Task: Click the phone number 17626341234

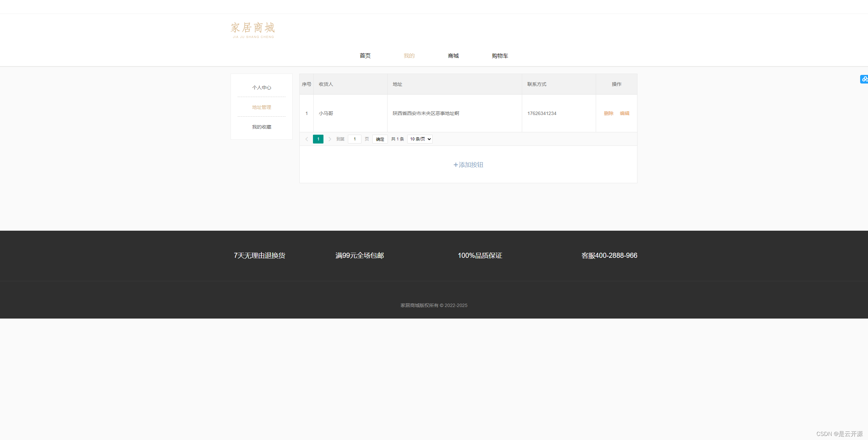Action: pyautogui.click(x=542, y=113)
